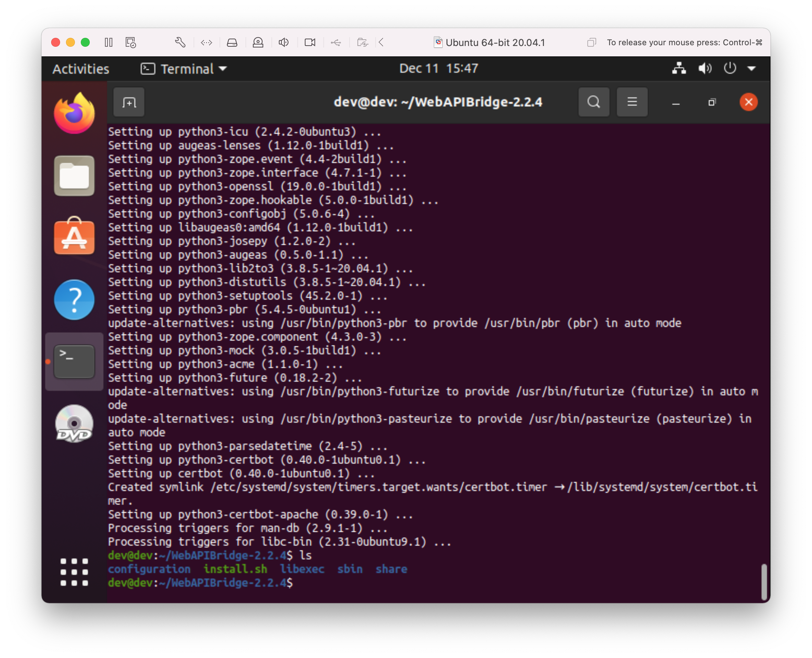Click the terminal title dev@dev: ~/WebAPIBridge-2.2.4

[x=438, y=102]
